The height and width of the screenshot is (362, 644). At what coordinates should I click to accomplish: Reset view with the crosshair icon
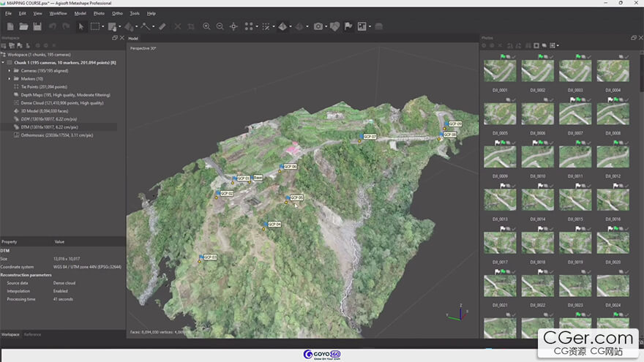[x=233, y=26]
